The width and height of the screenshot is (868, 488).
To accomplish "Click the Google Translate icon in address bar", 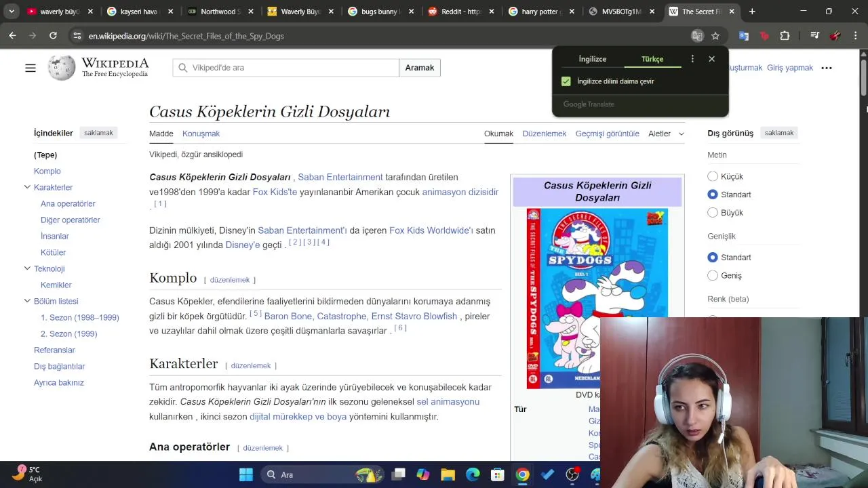I will point(696,36).
